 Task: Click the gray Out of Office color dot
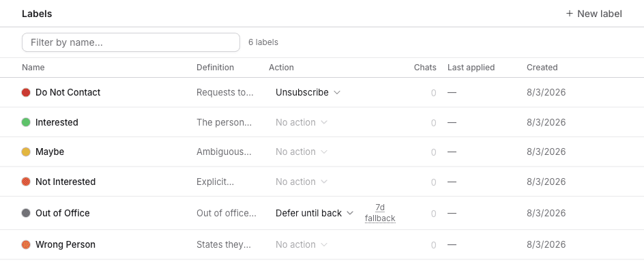click(26, 213)
